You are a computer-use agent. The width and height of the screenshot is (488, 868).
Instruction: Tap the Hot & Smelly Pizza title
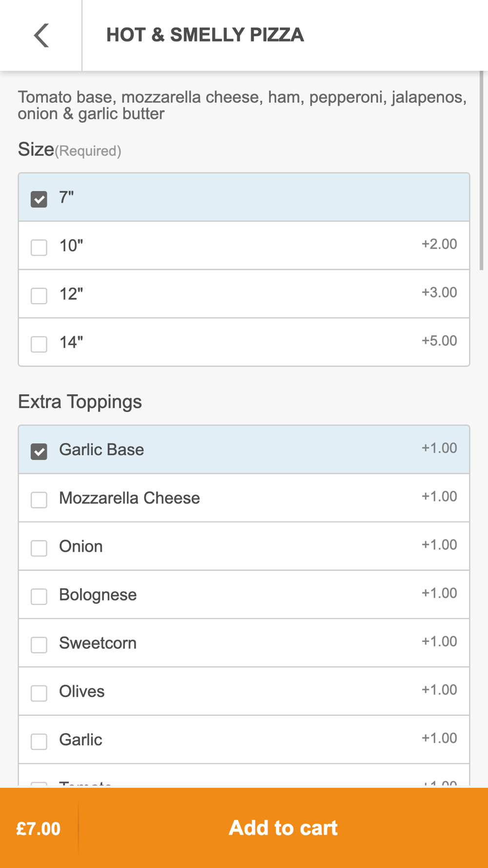(x=205, y=35)
